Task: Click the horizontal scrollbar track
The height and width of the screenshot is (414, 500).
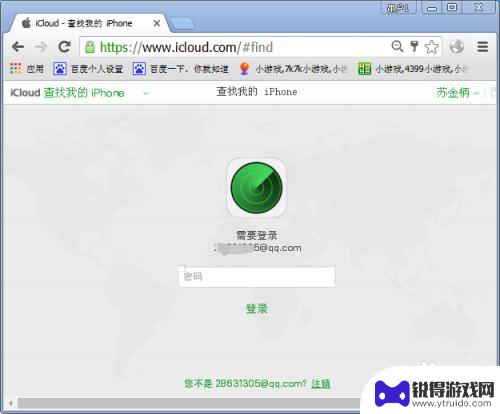Action: pyautogui.click(x=188, y=403)
